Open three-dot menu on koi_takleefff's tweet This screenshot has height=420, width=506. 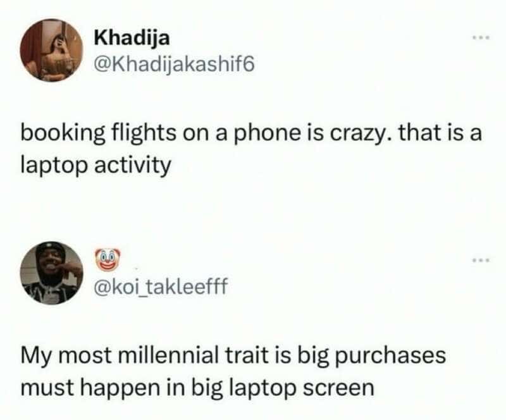481,259
